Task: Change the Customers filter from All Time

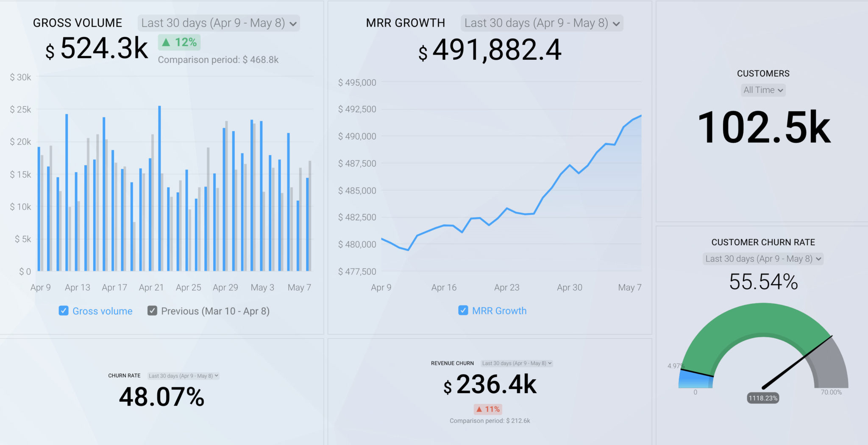Action: coord(762,90)
